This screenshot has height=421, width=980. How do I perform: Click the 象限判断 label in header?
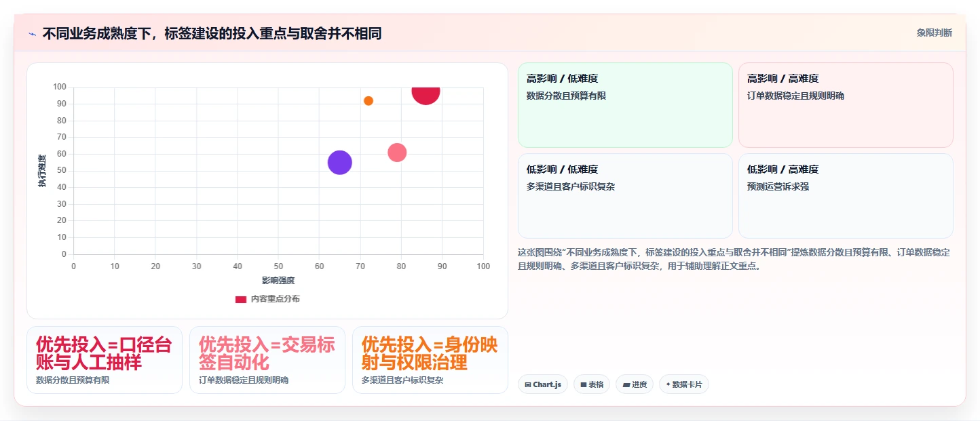tap(934, 33)
